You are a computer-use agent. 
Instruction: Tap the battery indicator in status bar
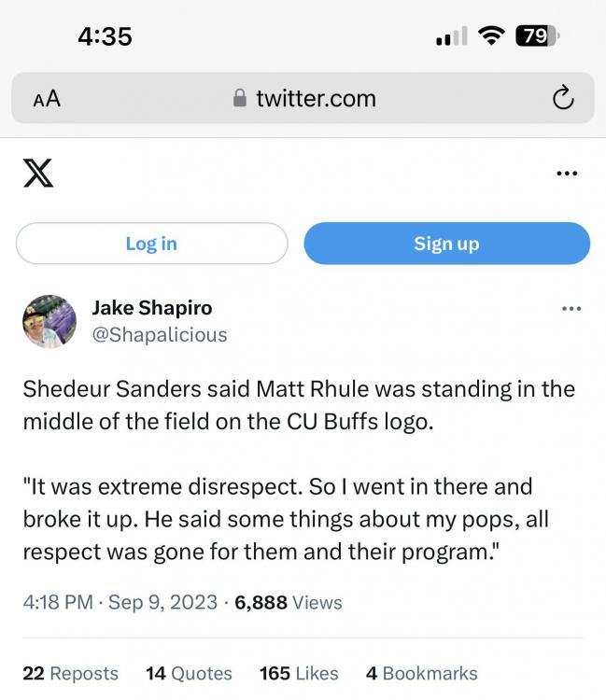coord(535,36)
